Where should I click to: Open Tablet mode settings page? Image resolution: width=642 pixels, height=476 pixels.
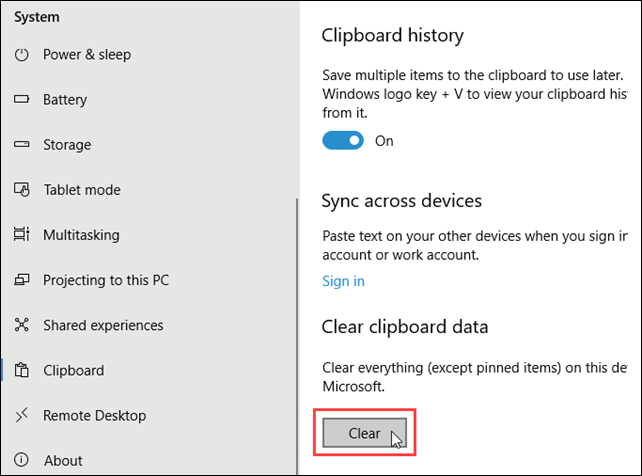(82, 190)
